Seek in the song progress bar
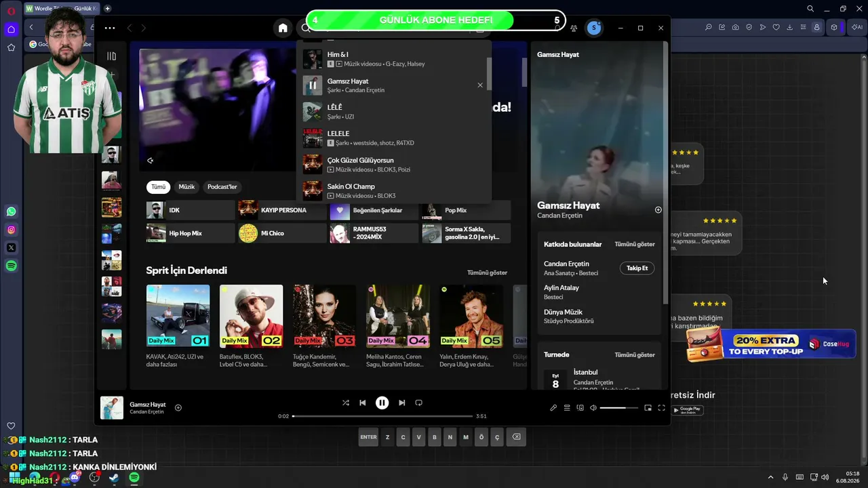 pyautogui.click(x=382, y=415)
